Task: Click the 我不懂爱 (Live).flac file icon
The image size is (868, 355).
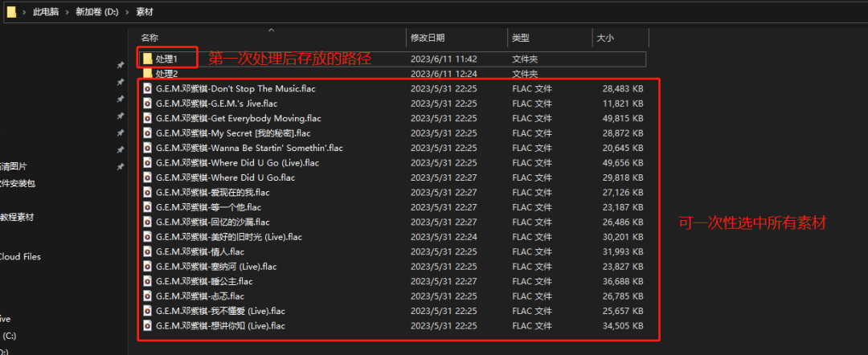Action: [x=147, y=311]
